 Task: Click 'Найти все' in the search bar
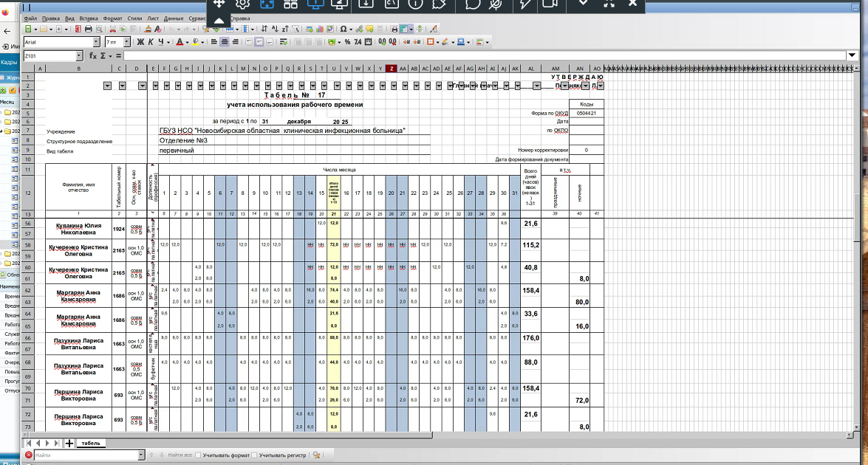coord(180,455)
